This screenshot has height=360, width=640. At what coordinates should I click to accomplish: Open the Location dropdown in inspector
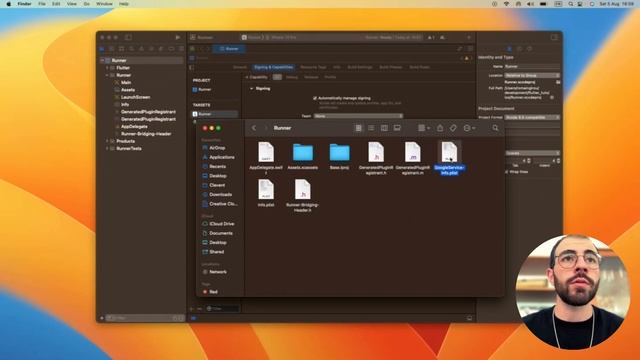coord(532,76)
